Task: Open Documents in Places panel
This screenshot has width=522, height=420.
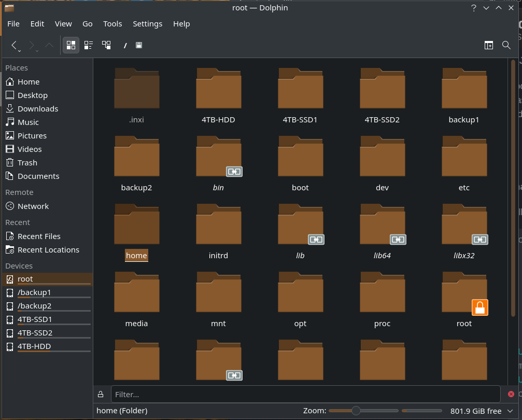Action: click(x=47, y=176)
